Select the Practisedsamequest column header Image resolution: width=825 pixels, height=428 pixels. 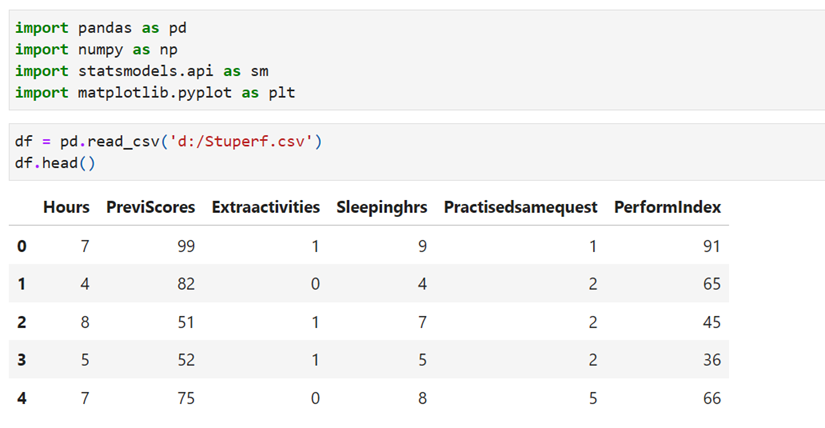point(521,207)
